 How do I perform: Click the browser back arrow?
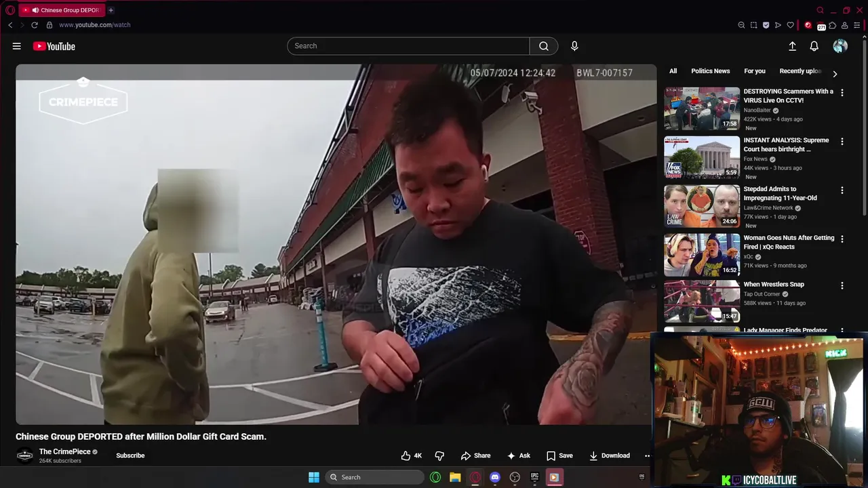[x=10, y=25]
